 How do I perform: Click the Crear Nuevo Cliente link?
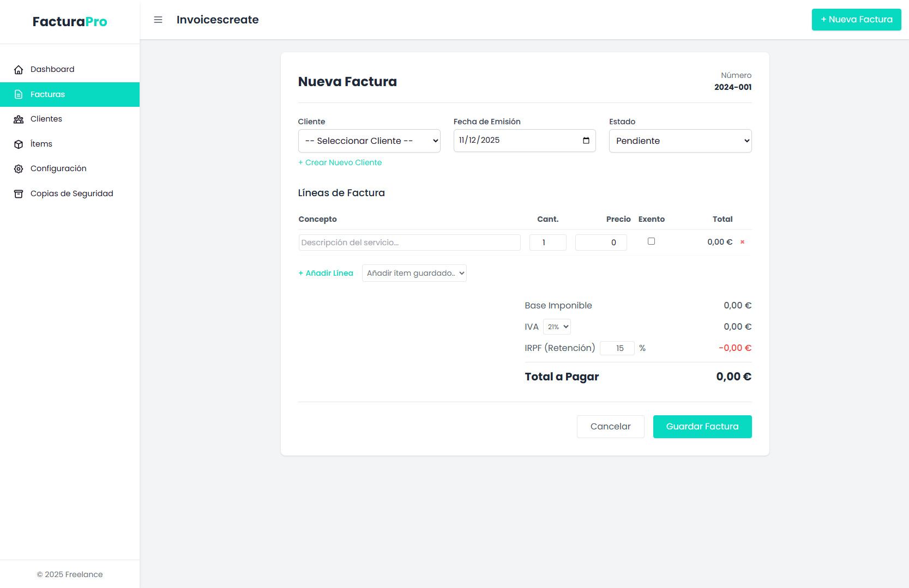(340, 162)
